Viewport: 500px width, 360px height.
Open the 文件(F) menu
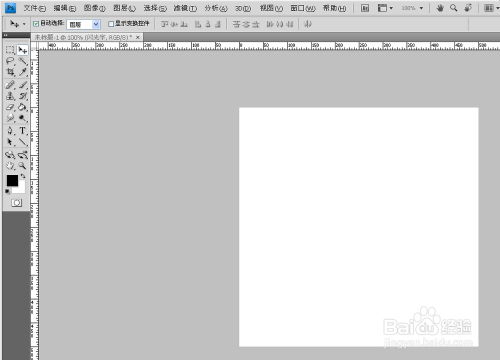[35, 8]
